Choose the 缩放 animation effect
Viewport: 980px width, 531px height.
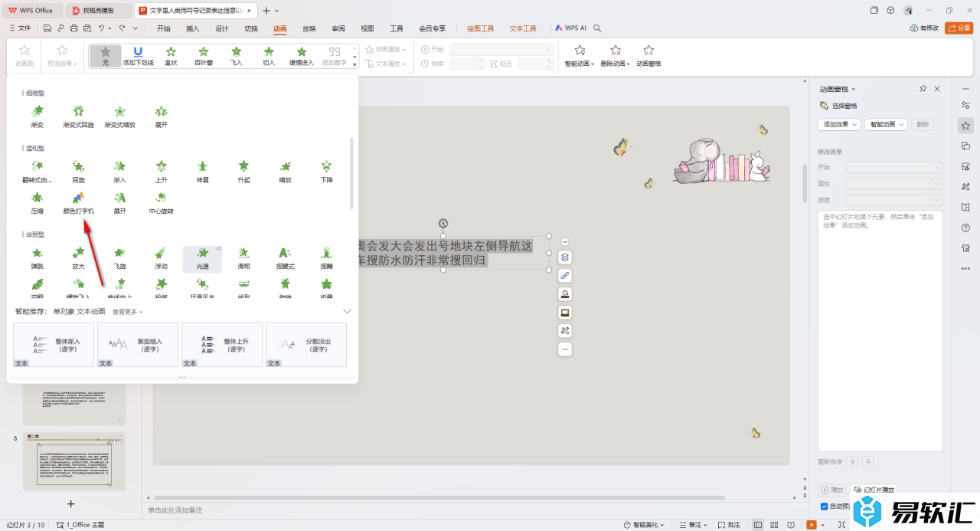285,172
